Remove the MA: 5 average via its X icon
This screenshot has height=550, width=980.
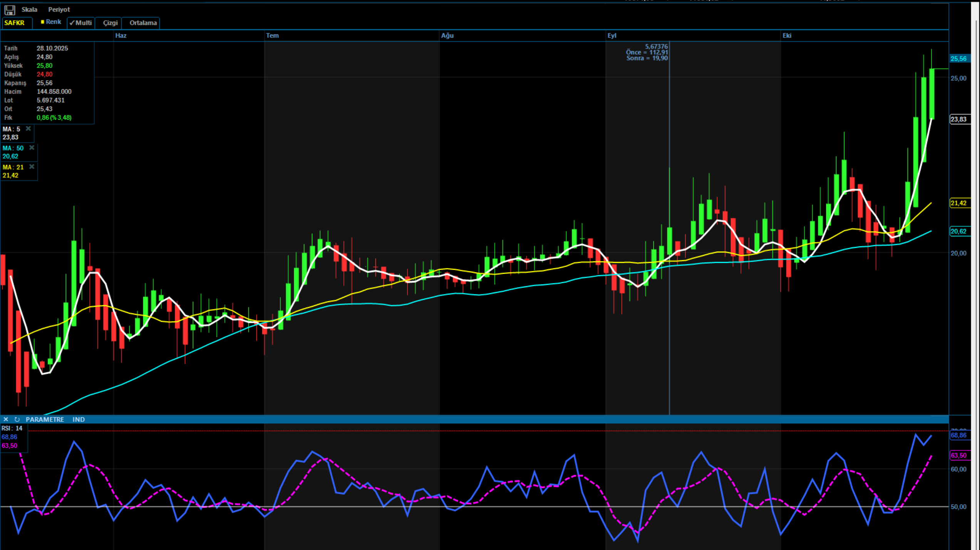pyautogui.click(x=28, y=129)
